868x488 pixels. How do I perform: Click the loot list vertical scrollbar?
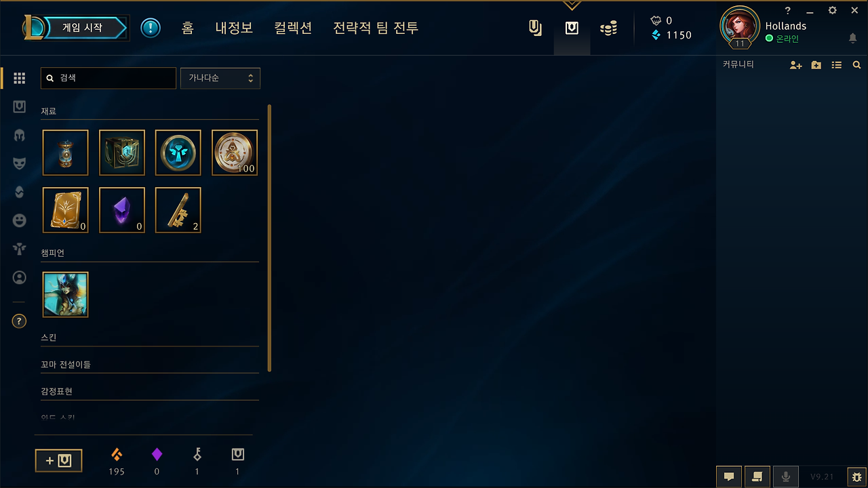(270, 237)
